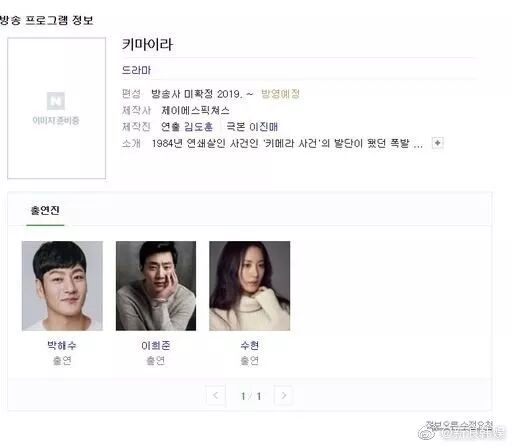Screen dimensions: 512x448
Task: Click the 정보오류 수정요청 link
Action: 459,425
